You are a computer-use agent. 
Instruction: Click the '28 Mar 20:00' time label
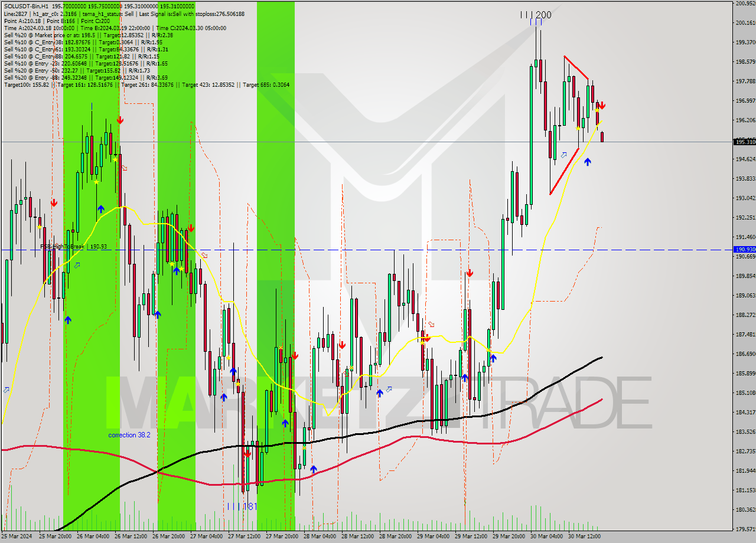[x=397, y=537]
